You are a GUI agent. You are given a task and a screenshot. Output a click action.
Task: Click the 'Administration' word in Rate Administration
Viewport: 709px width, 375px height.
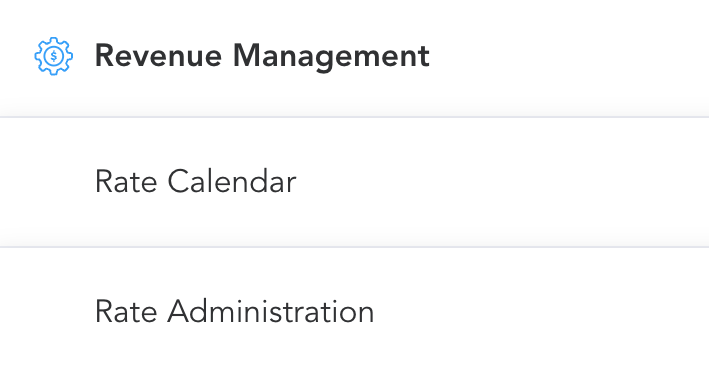click(270, 312)
